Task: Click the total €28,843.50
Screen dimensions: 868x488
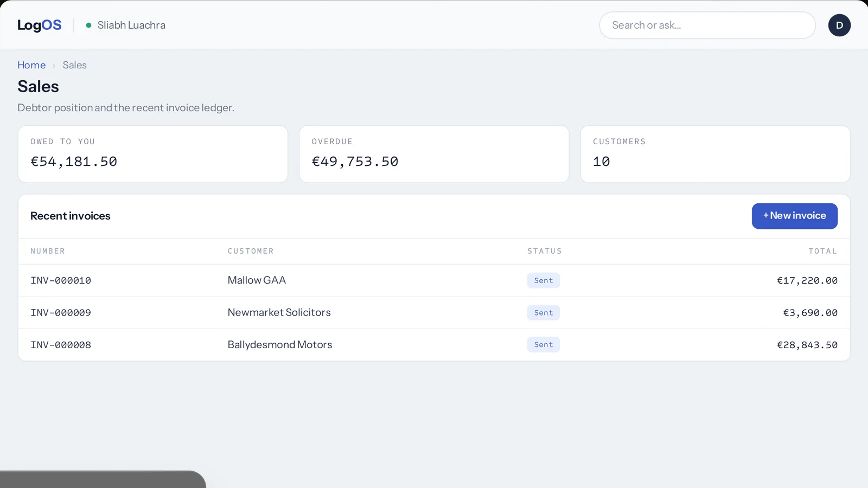Action: click(807, 345)
